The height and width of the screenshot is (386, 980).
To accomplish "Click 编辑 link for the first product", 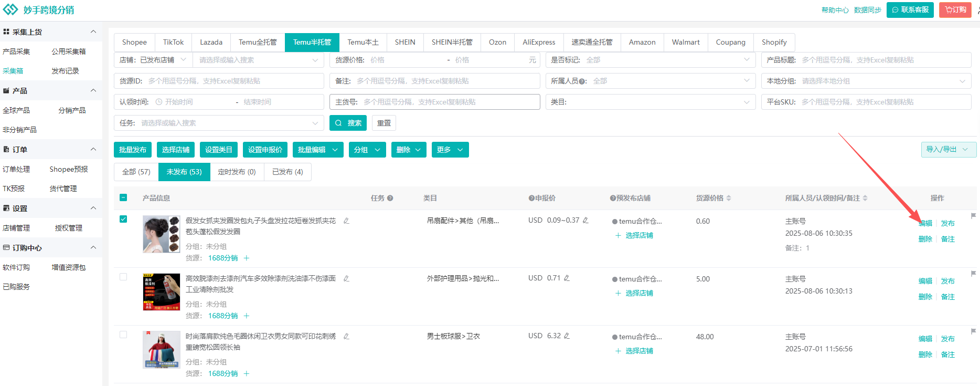I will point(925,224).
